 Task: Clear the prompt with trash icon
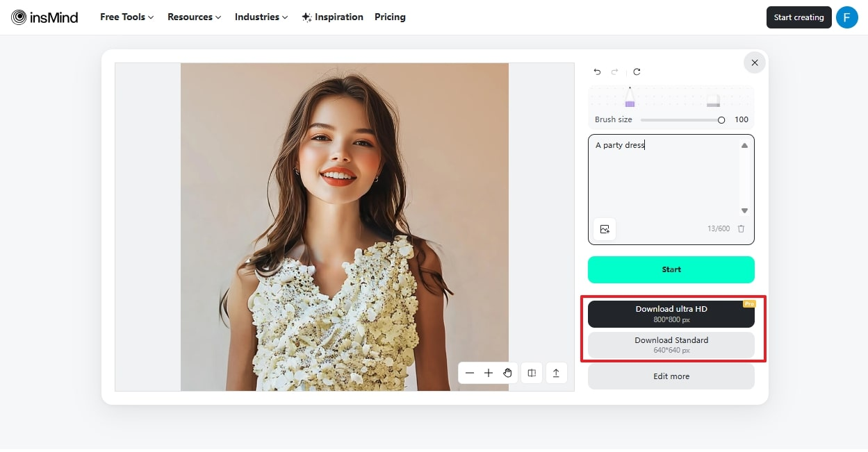pos(741,228)
